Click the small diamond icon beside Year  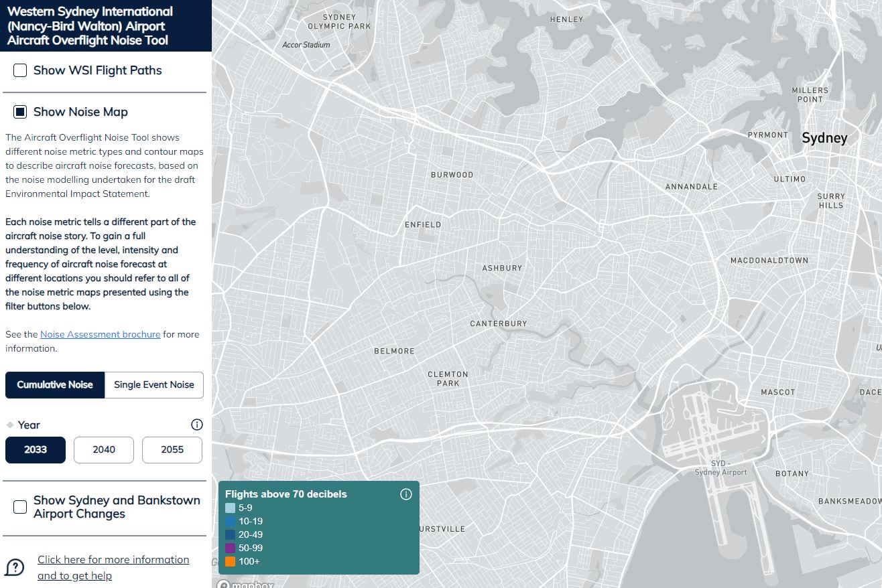[10, 425]
